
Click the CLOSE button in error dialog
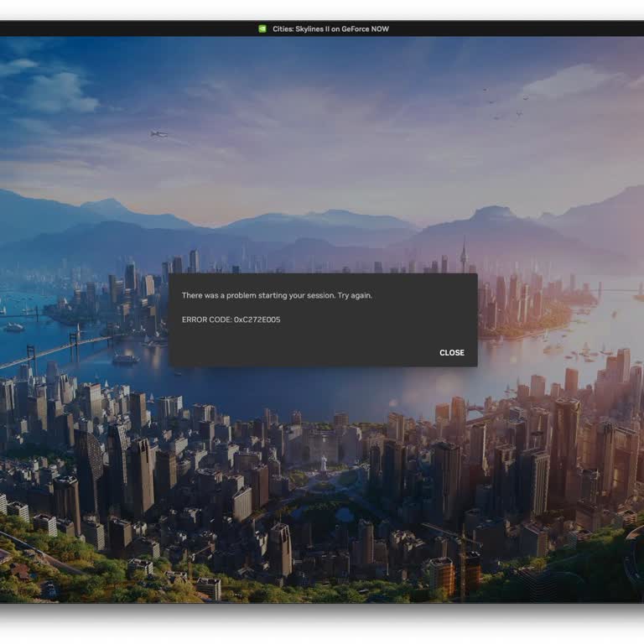[452, 353]
